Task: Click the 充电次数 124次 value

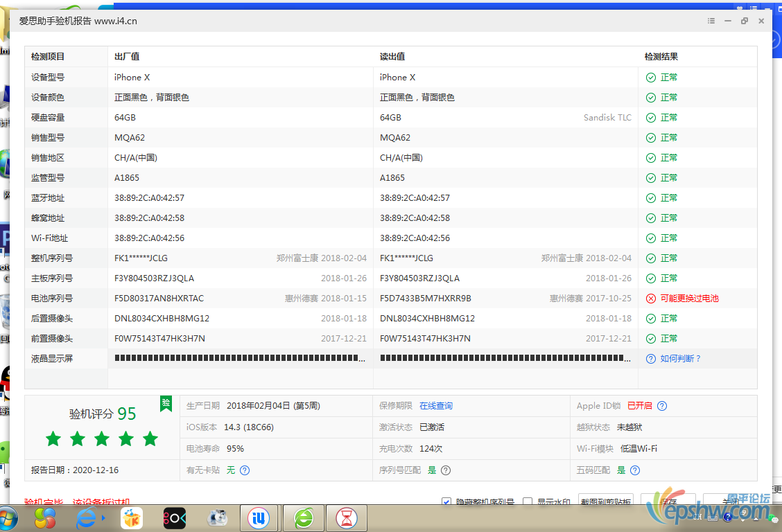Action: [x=431, y=449]
